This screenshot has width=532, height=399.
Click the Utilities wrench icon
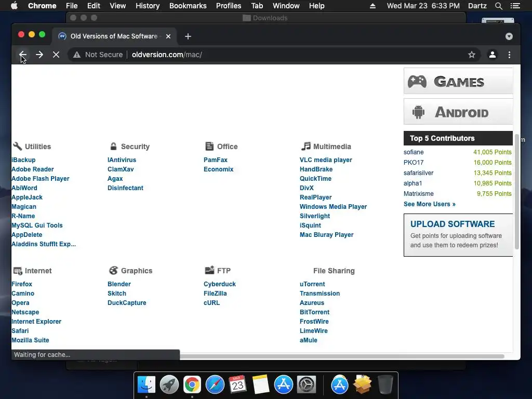point(17,146)
